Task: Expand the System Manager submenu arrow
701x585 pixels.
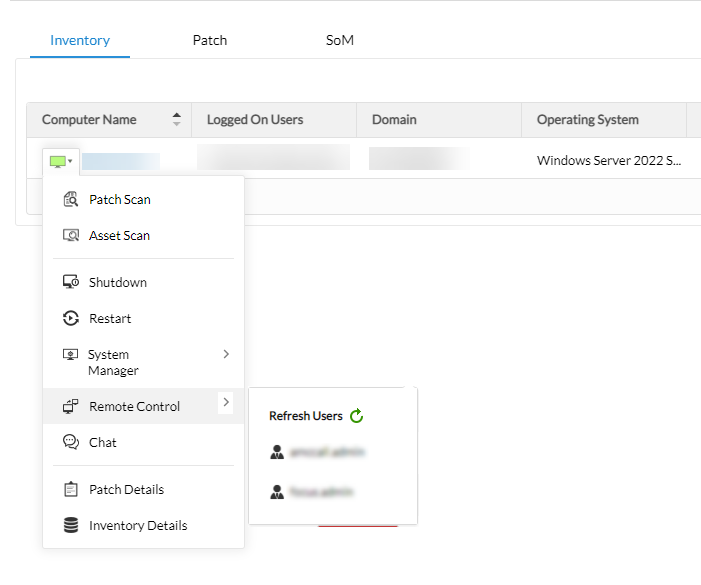Action: point(226,354)
